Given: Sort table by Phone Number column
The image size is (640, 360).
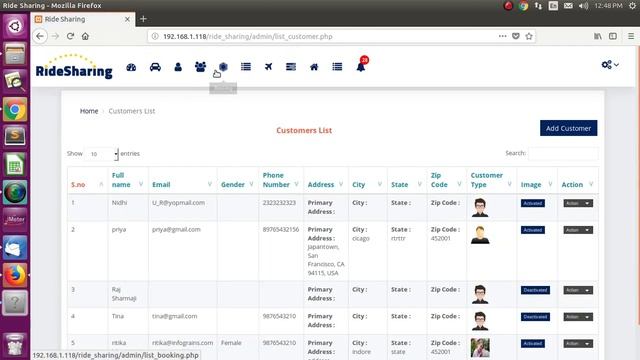Looking at the screenshot, I should click(281, 180).
